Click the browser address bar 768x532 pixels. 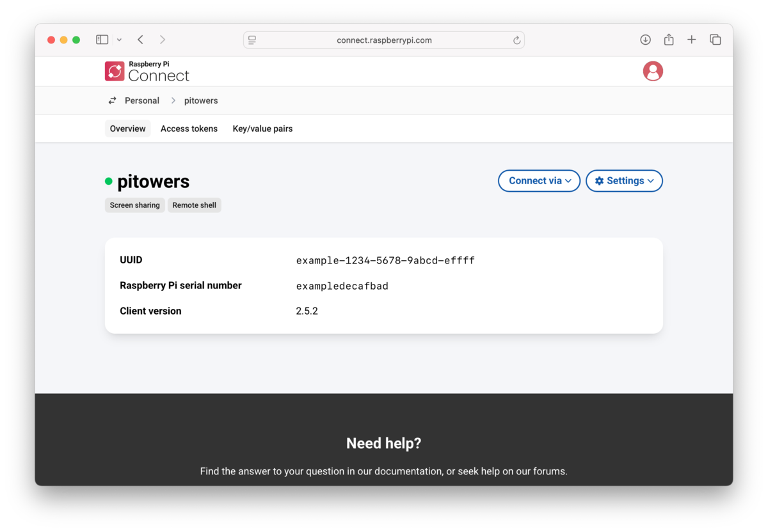(384, 40)
